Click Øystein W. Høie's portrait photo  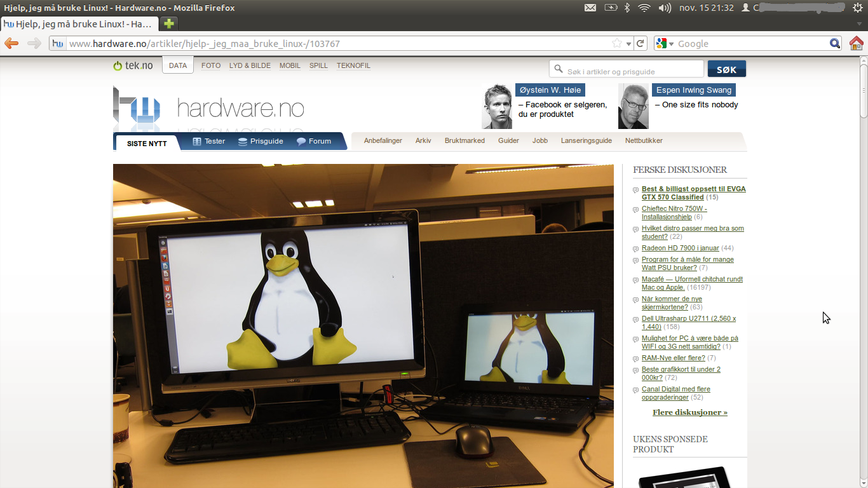pyautogui.click(x=497, y=106)
